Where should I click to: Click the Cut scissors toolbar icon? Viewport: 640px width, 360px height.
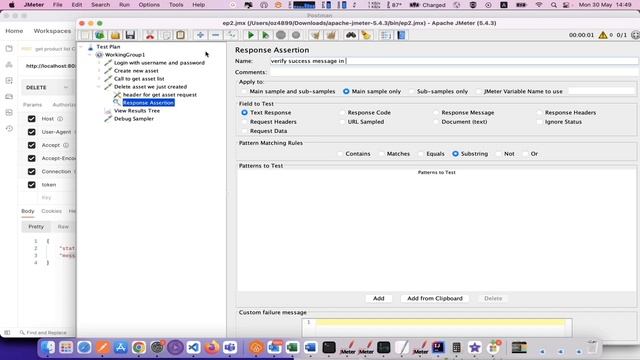coord(150,35)
